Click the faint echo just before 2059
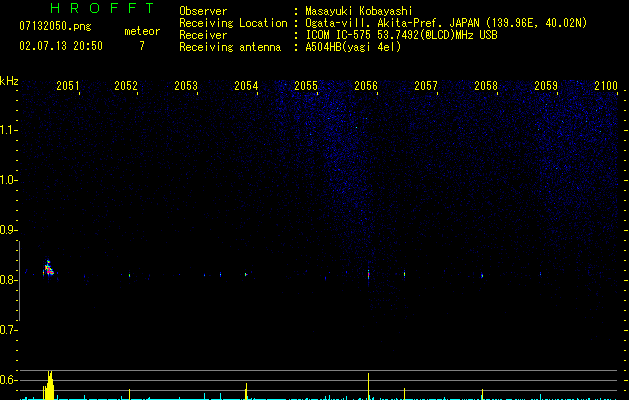 click(540, 274)
